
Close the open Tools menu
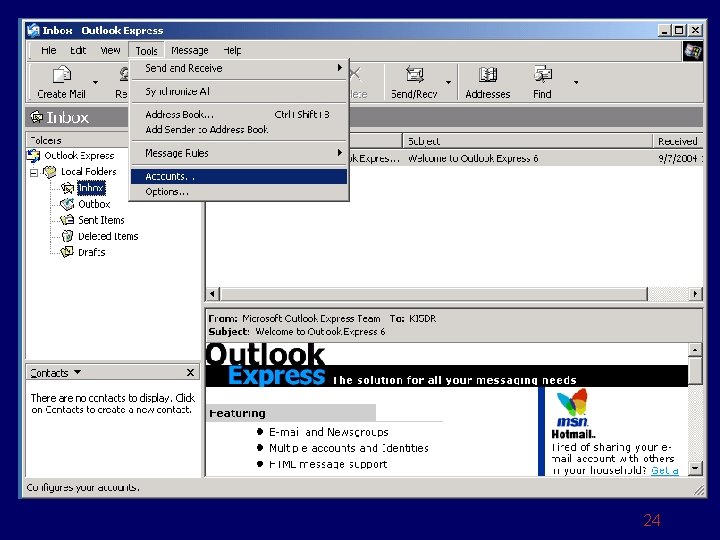(146, 51)
